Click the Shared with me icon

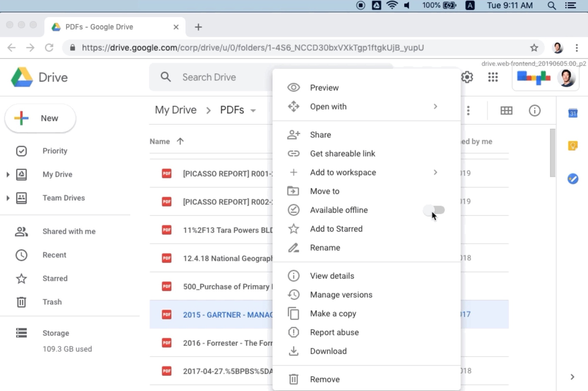[x=21, y=231]
